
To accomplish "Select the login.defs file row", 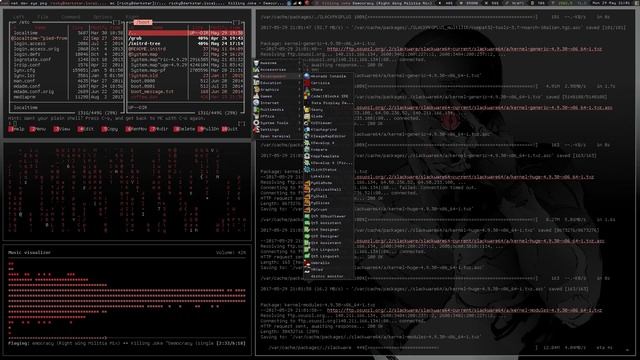I will pyautogui.click(x=67, y=54).
